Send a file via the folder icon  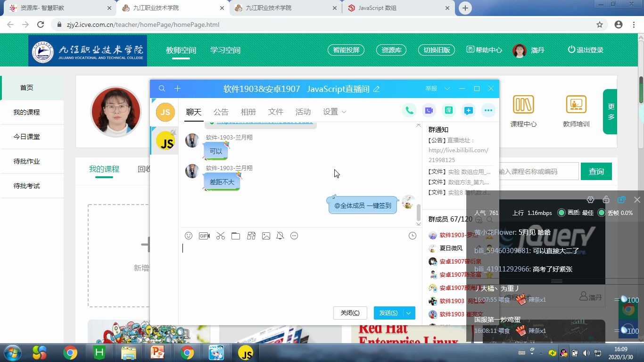coord(236,236)
